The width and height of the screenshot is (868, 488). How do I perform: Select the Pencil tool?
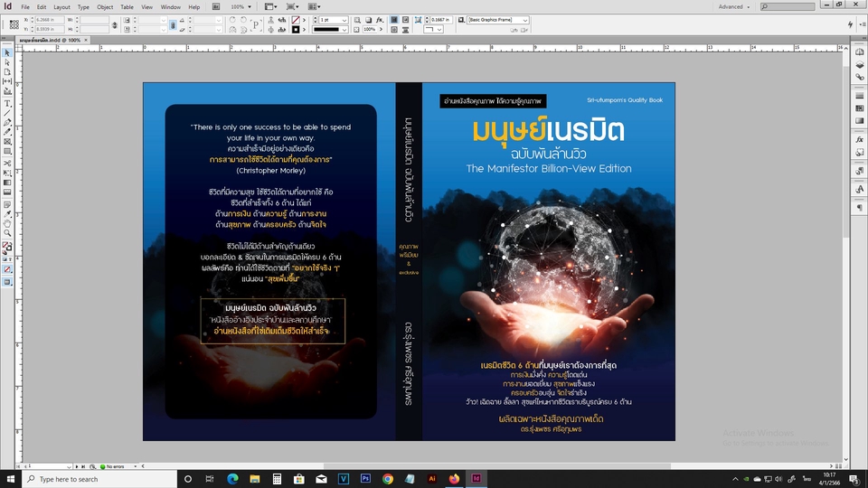[x=7, y=132]
